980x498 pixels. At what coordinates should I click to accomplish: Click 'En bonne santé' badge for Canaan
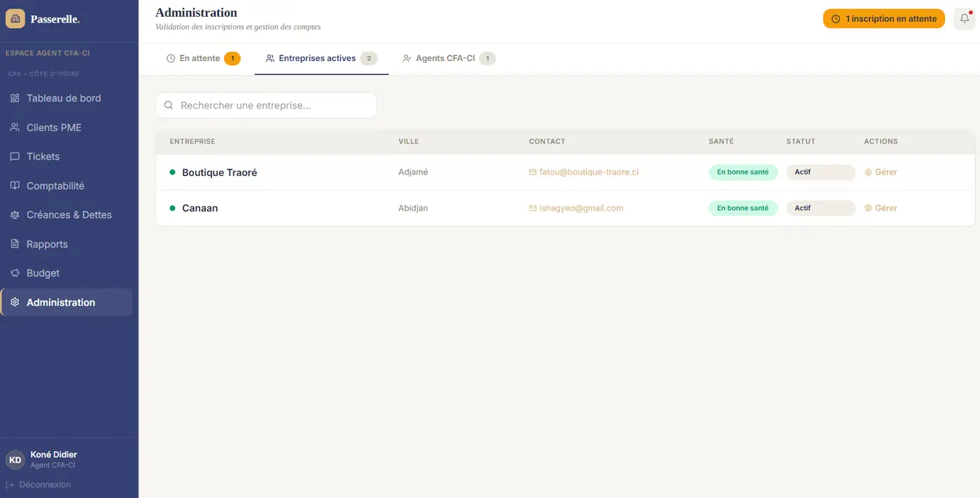point(743,208)
